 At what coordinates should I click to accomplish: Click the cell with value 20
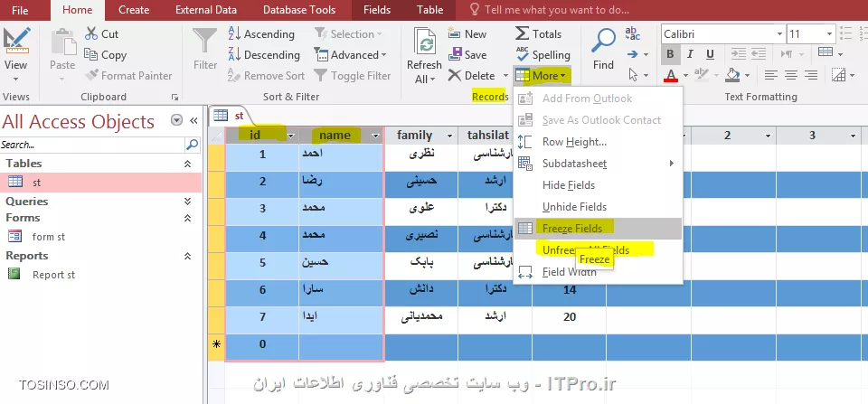[570, 317]
